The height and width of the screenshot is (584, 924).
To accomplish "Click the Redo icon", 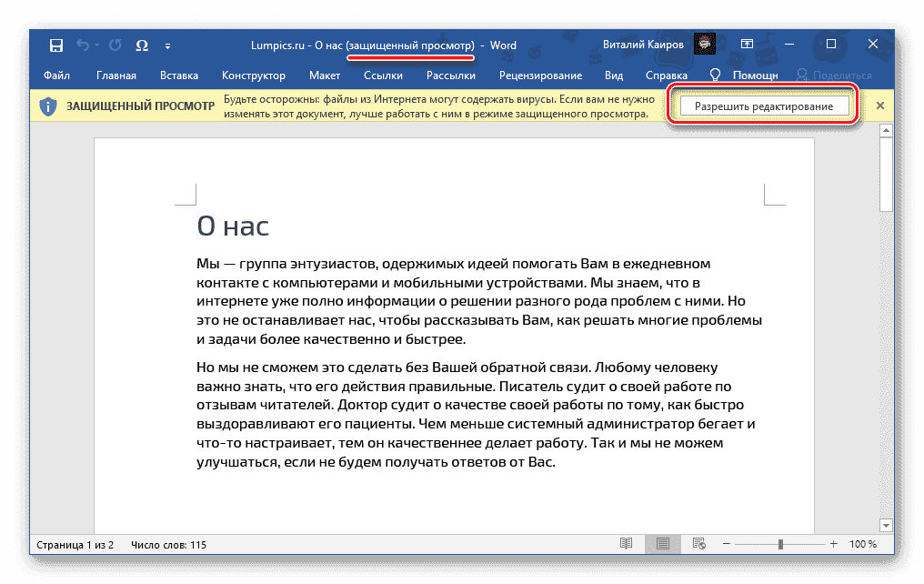I will pos(115,44).
